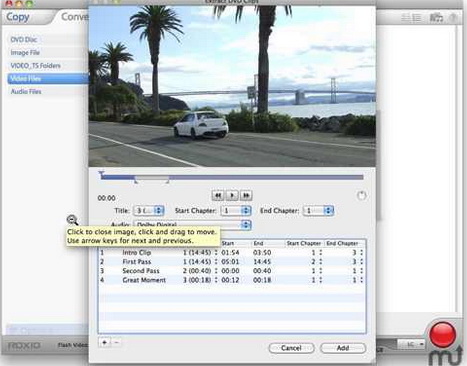Click the big red burn button
The height and width of the screenshot is (366, 467).
pyautogui.click(x=443, y=334)
